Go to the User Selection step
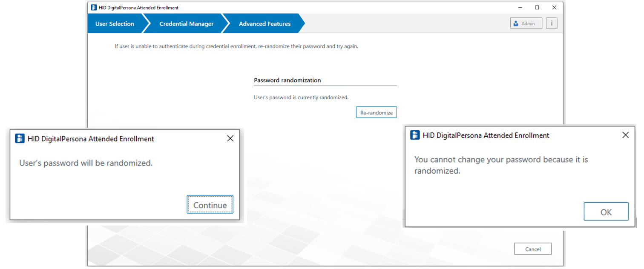The image size is (644, 269). tap(115, 24)
